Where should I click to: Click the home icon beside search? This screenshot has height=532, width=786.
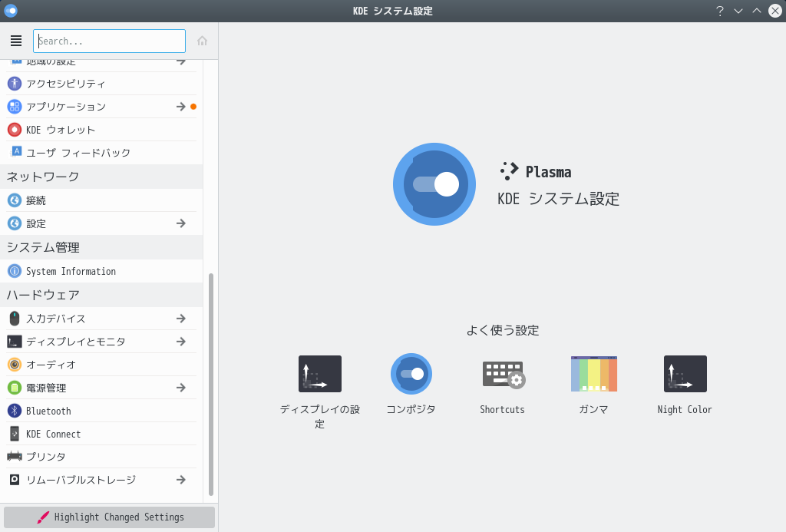[x=203, y=41]
